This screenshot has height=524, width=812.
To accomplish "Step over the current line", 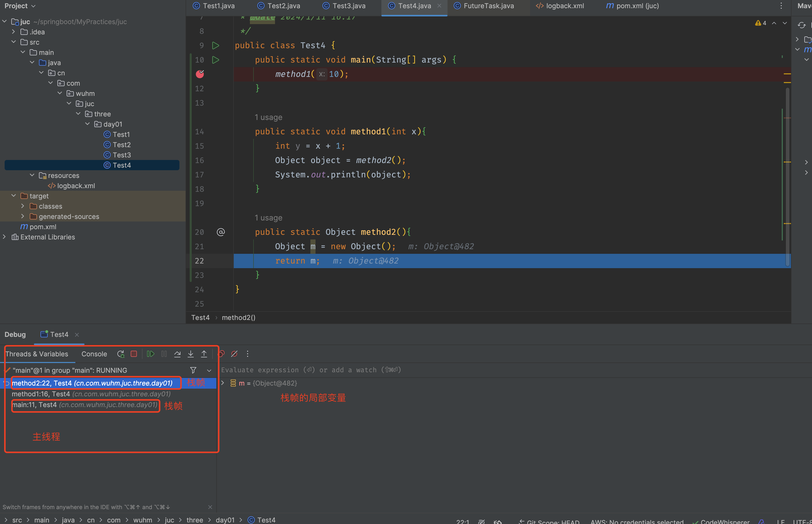I will tap(177, 354).
